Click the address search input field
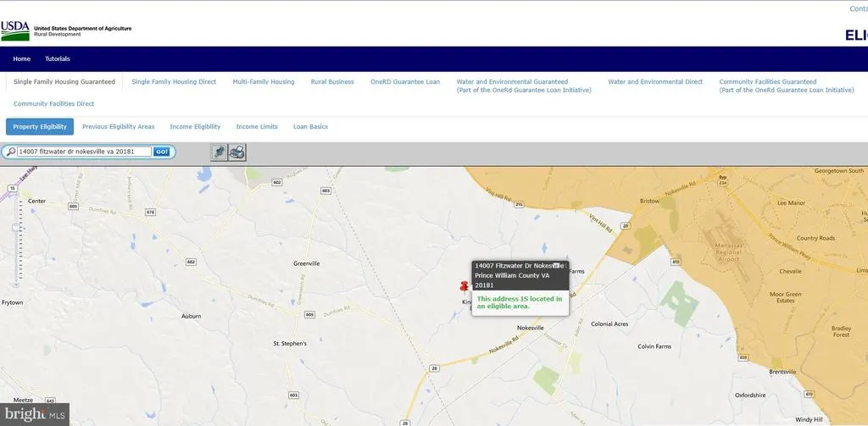 84,152
